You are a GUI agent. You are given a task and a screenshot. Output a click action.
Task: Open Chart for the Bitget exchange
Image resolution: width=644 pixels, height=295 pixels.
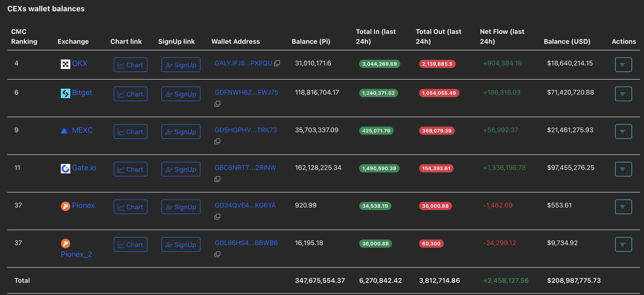click(x=130, y=94)
